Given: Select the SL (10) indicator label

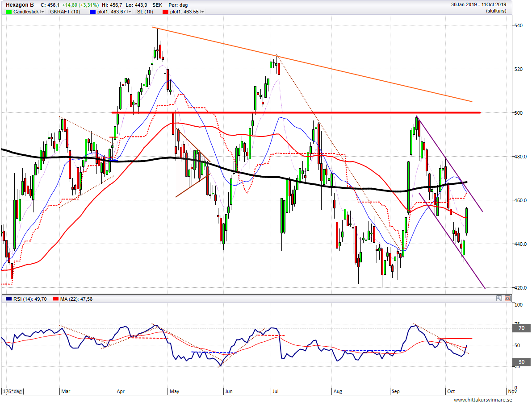Looking at the screenshot, I should coord(145,12).
